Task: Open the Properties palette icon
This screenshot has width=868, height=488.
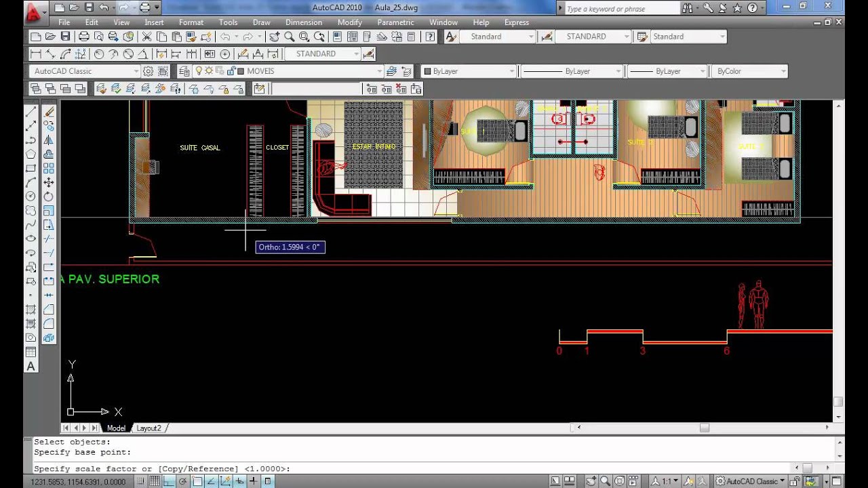Action: [x=337, y=37]
